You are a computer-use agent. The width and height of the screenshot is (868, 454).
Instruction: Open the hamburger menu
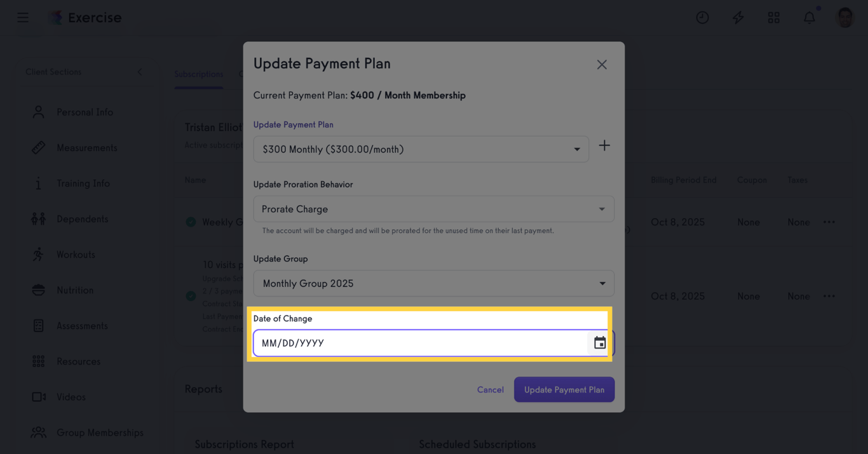[x=23, y=18]
